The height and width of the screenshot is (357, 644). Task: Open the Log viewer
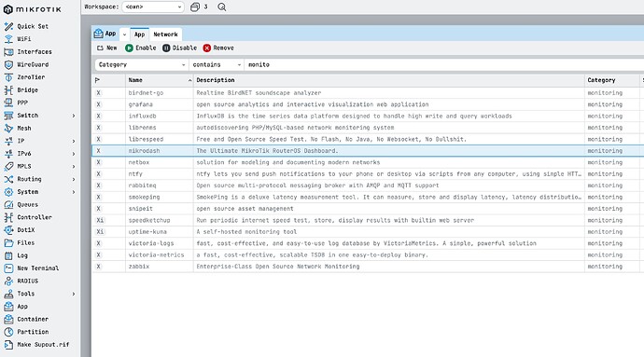(x=22, y=255)
